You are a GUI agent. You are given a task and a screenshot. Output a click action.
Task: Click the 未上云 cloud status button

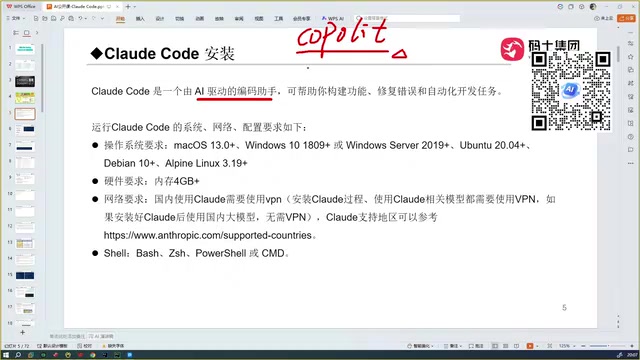coord(604,18)
